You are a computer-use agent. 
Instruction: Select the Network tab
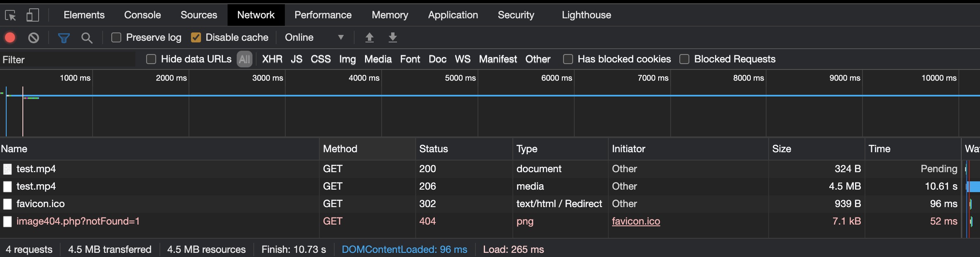click(256, 15)
